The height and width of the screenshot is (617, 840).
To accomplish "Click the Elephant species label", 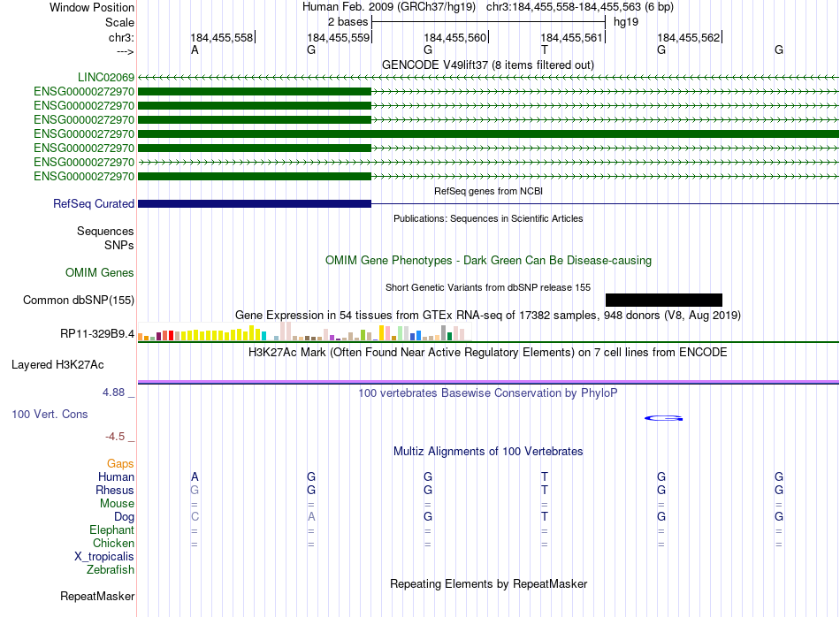I will pyautogui.click(x=112, y=530).
